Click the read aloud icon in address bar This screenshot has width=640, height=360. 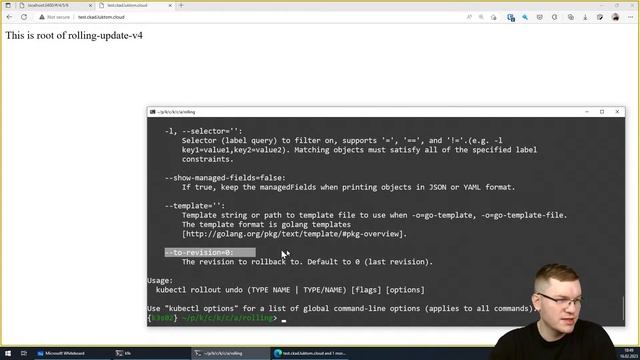(x=469, y=17)
